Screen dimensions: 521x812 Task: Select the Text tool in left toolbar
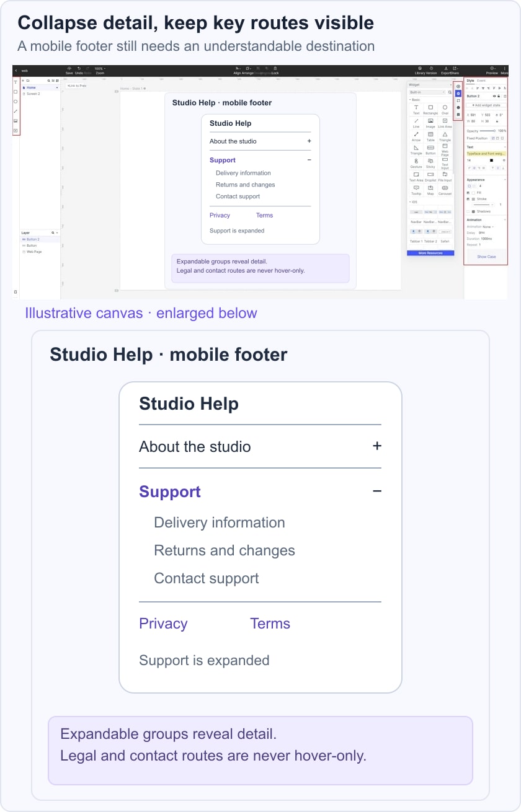(x=16, y=82)
